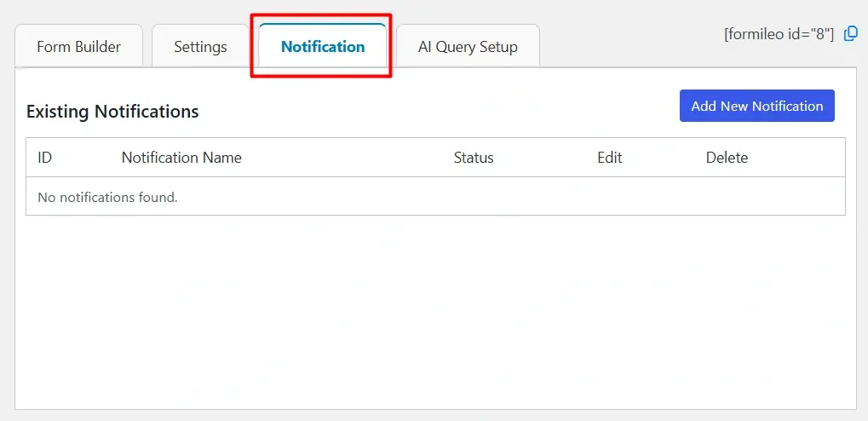Open the Form Builder tab

(78, 47)
